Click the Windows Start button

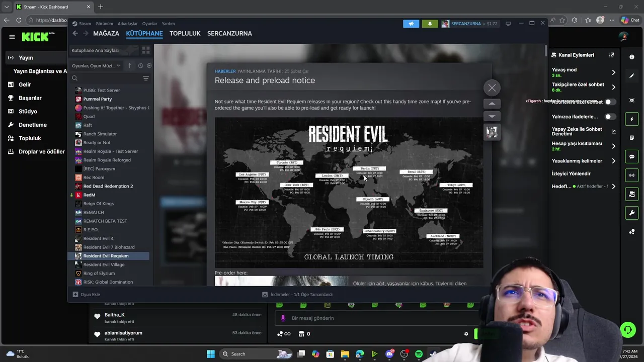pyautogui.click(x=210, y=354)
